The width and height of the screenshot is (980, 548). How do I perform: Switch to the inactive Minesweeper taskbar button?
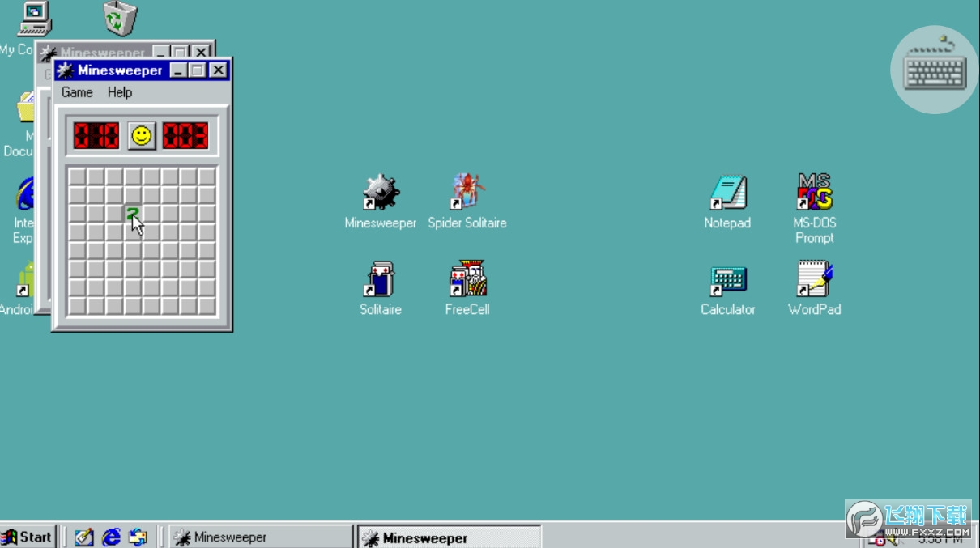(x=261, y=537)
